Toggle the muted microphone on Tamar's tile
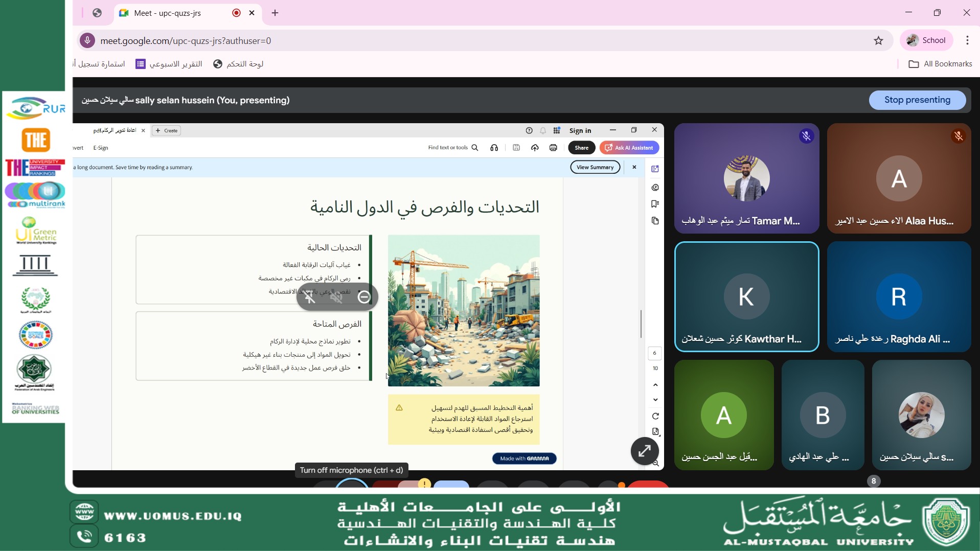 806,136
